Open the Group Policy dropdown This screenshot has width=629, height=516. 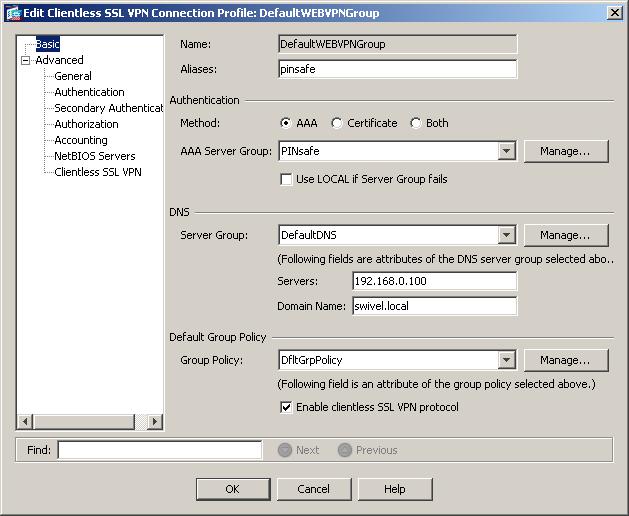(x=507, y=360)
